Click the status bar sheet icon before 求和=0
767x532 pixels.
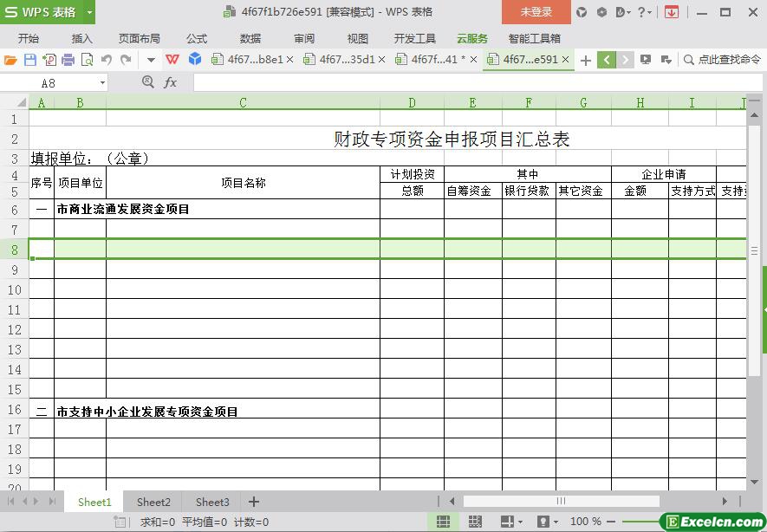[120, 522]
